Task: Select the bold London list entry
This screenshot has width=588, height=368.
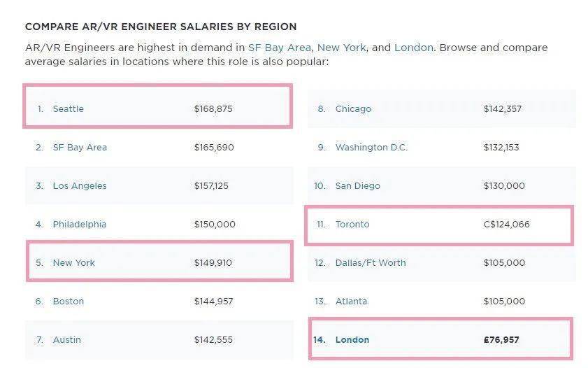Action: 352,340
